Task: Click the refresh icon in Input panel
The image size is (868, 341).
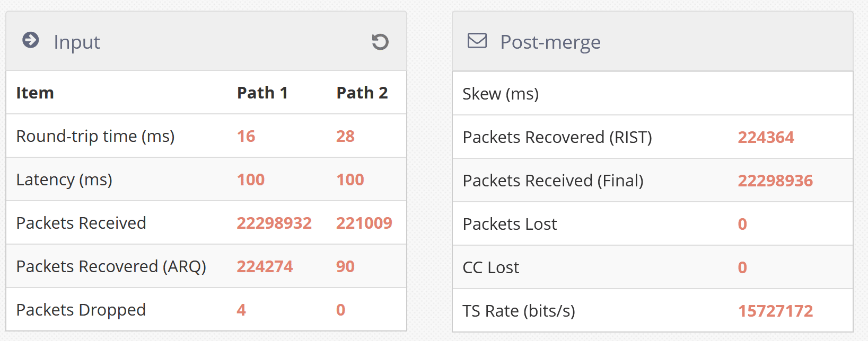Action: click(x=380, y=42)
